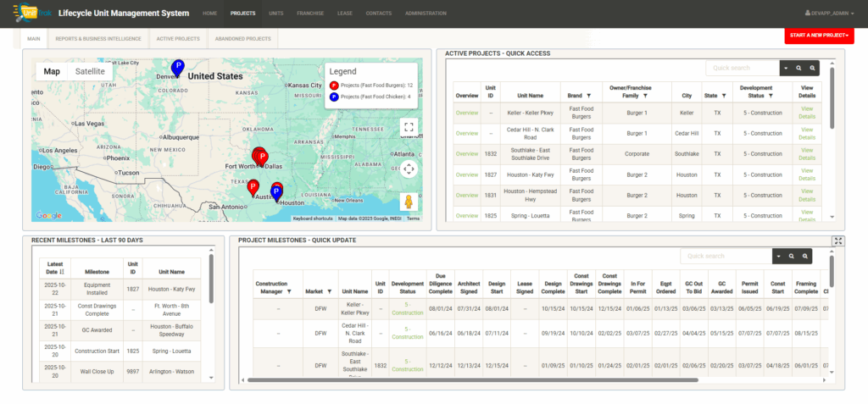
Task: Switch the map to Satellite view
Action: coord(90,72)
